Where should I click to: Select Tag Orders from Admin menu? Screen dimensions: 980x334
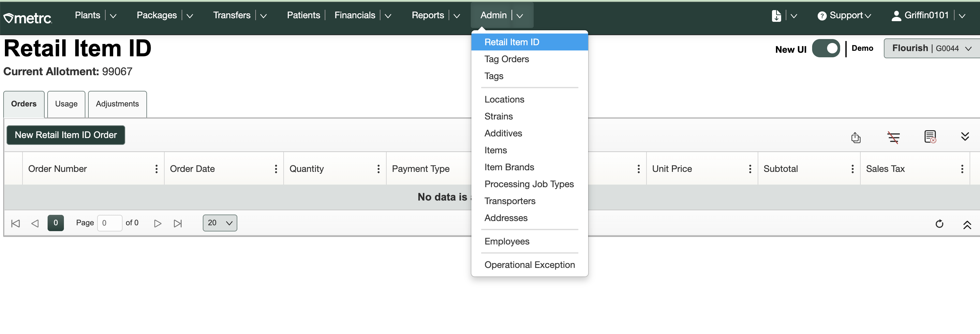506,59
